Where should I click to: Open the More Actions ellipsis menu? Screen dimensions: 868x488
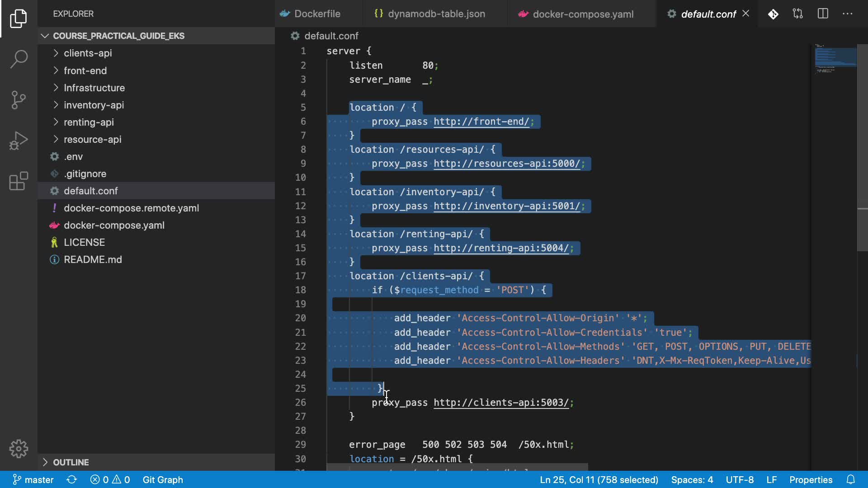848,14
